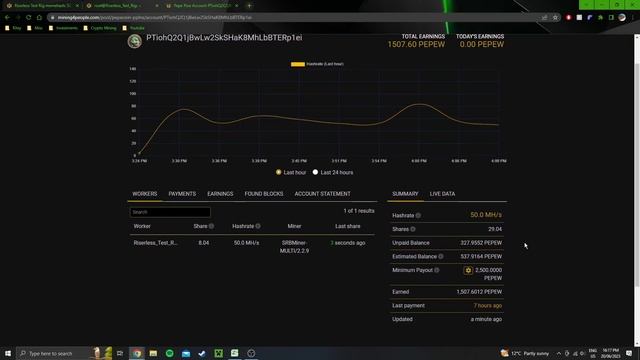Click the SRBMiner-MULTI/2.2.9 miner cell
Viewport: 640px width, 360px height.
(x=294, y=247)
